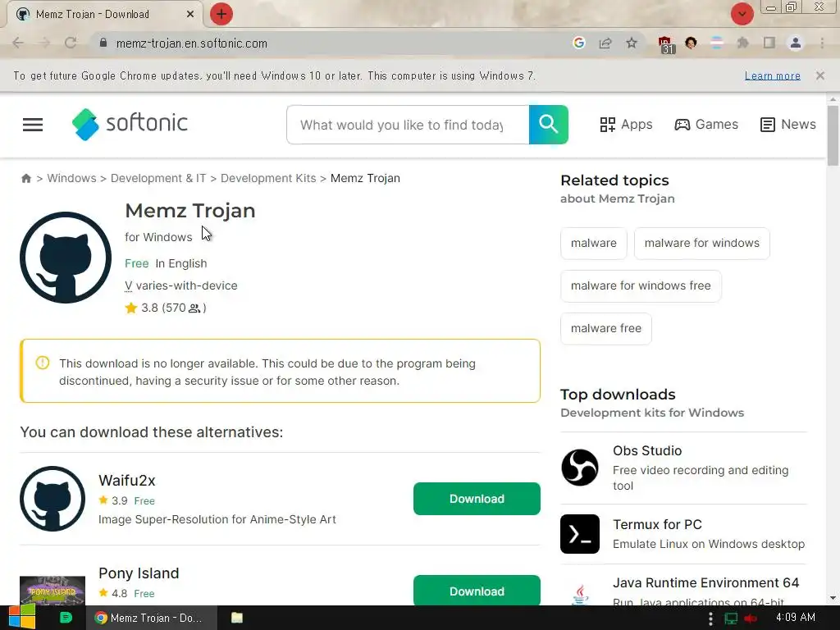This screenshot has height=630, width=840.
Task: Open the green taskbar app icon
Action: [66, 618]
